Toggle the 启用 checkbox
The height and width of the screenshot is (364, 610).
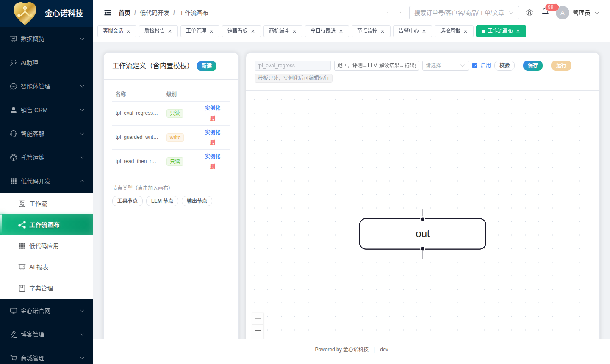[x=475, y=66]
